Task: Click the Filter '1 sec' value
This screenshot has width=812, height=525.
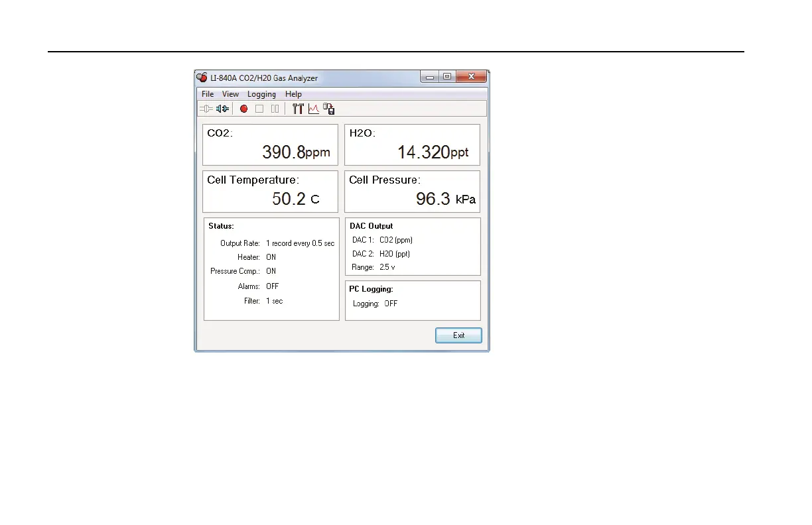Action: [x=274, y=301]
